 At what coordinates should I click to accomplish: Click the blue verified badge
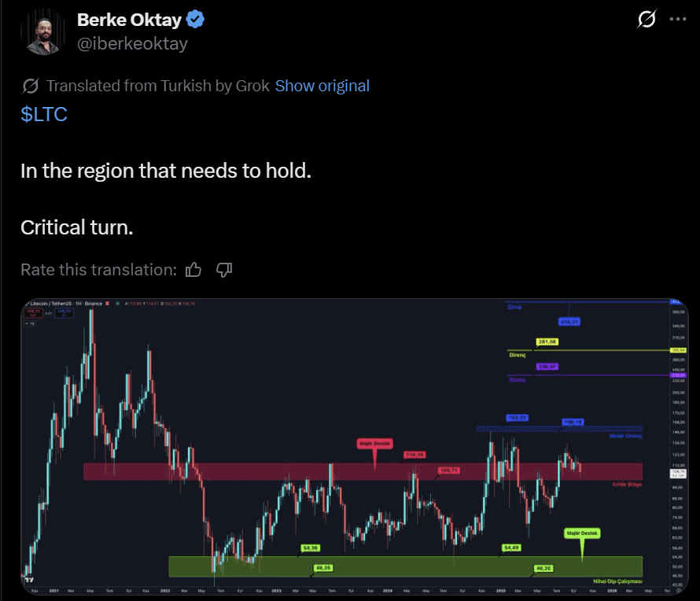point(193,20)
